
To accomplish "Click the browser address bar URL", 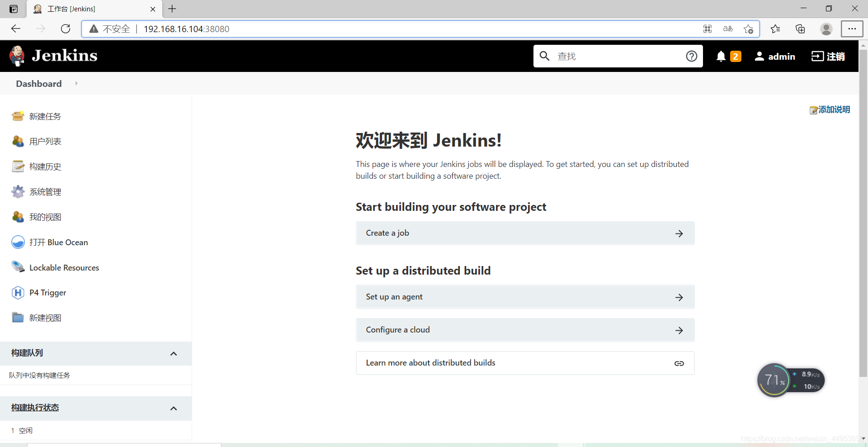I will coord(186,29).
